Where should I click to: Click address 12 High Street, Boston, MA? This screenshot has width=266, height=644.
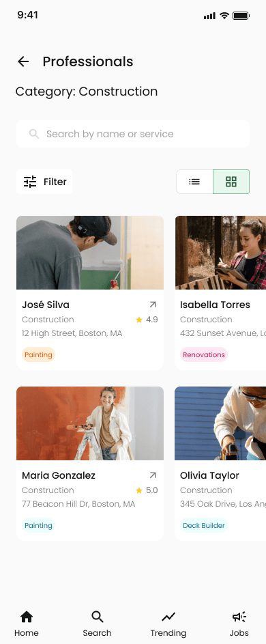[72, 333]
